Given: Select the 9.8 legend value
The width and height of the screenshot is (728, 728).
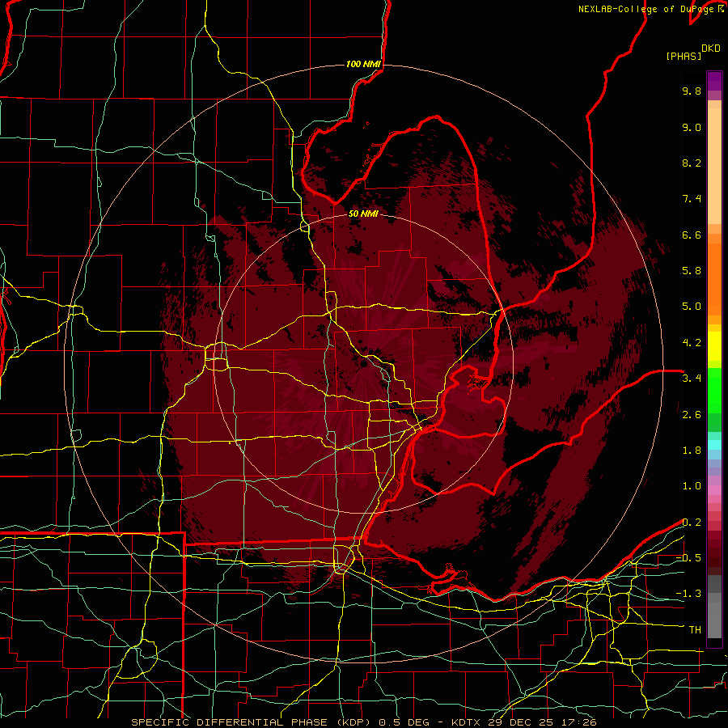Looking at the screenshot, I should click(692, 91).
